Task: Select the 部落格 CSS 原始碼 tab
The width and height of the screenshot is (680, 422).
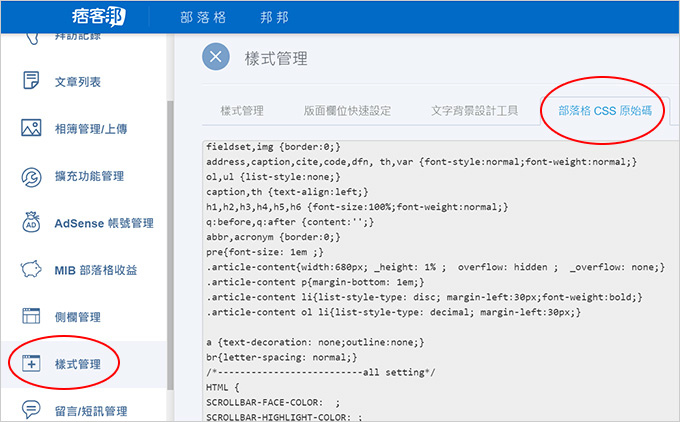Action: pos(605,111)
